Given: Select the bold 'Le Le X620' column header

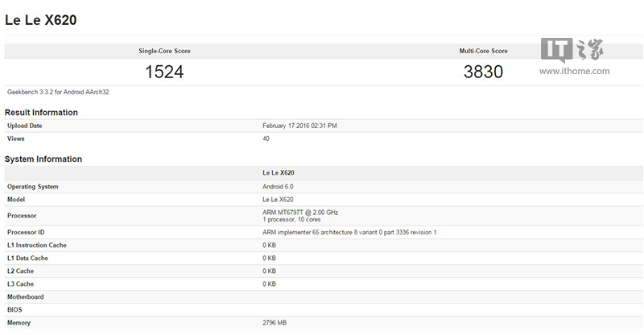Looking at the screenshot, I should (279, 172).
